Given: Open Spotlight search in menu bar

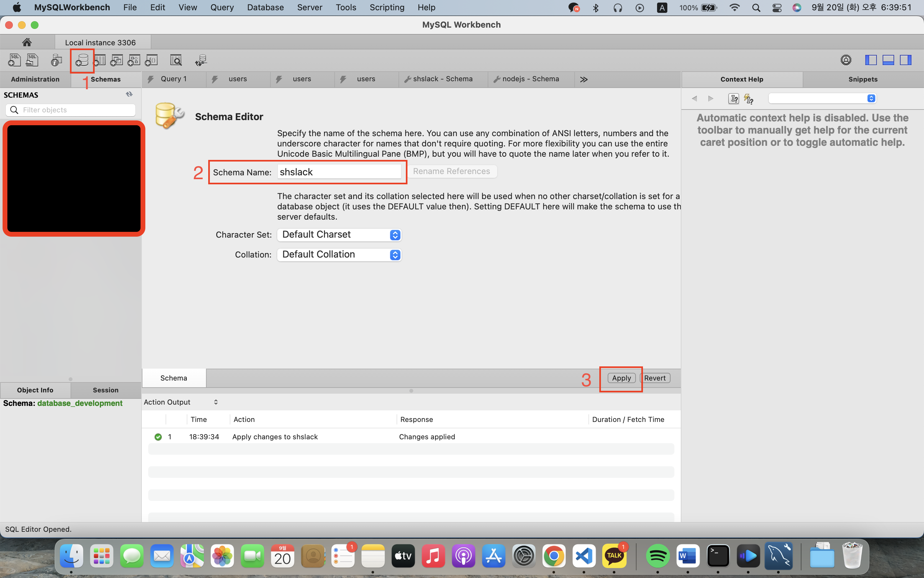Looking at the screenshot, I should (756, 8).
